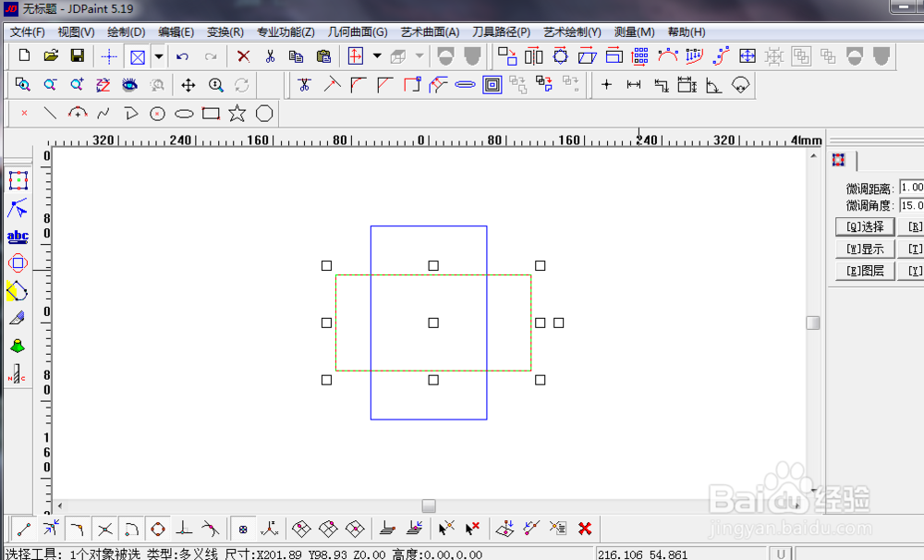The height and width of the screenshot is (560, 924).
Task: Click the scissors cut icon
Action: pos(270,56)
